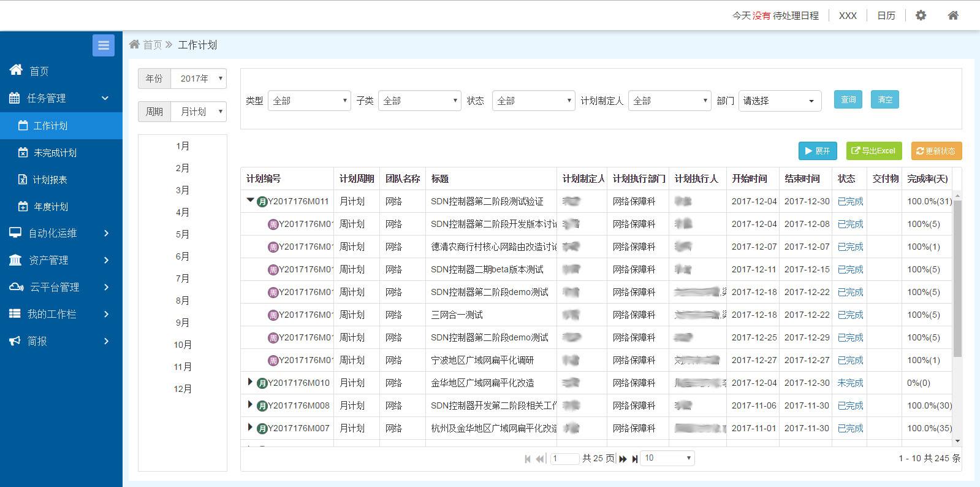This screenshot has height=487, width=980.
Task: Open the 年份 year dropdown
Action: (x=199, y=79)
